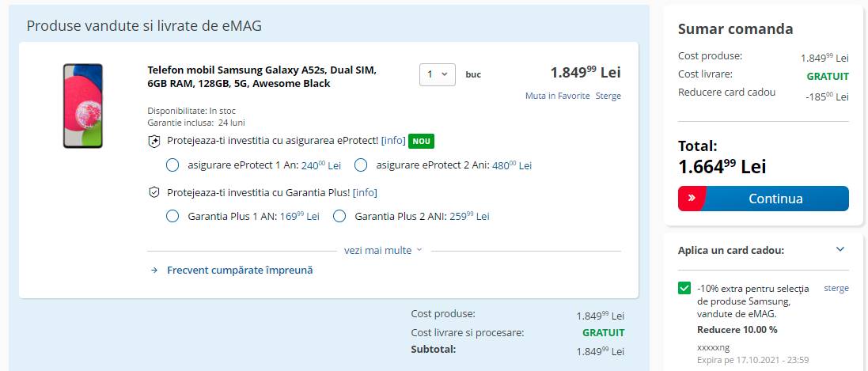Expand vezi mai multe section
The width and height of the screenshot is (868, 371).
tap(383, 250)
